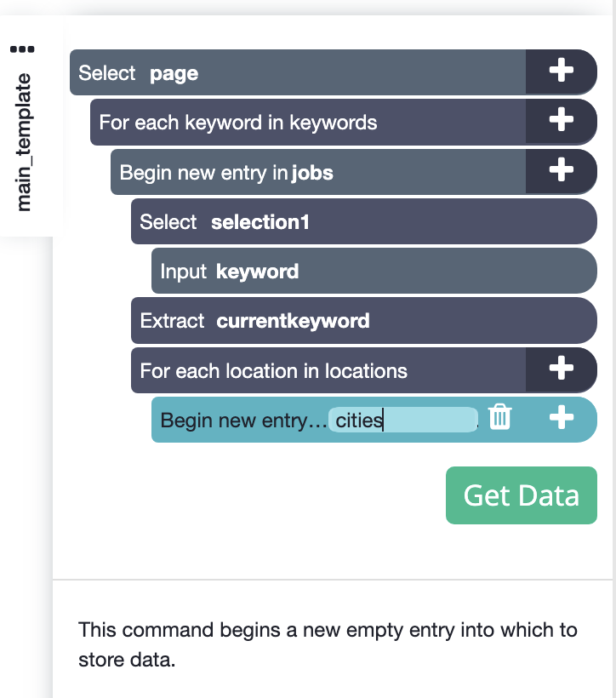
Task: Select the 'Input keyword' command
Action: (374, 271)
